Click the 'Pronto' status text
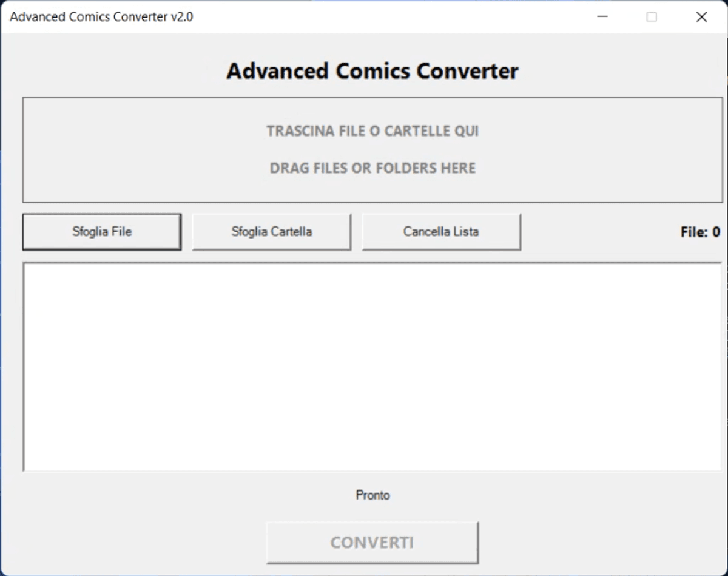 [372, 495]
